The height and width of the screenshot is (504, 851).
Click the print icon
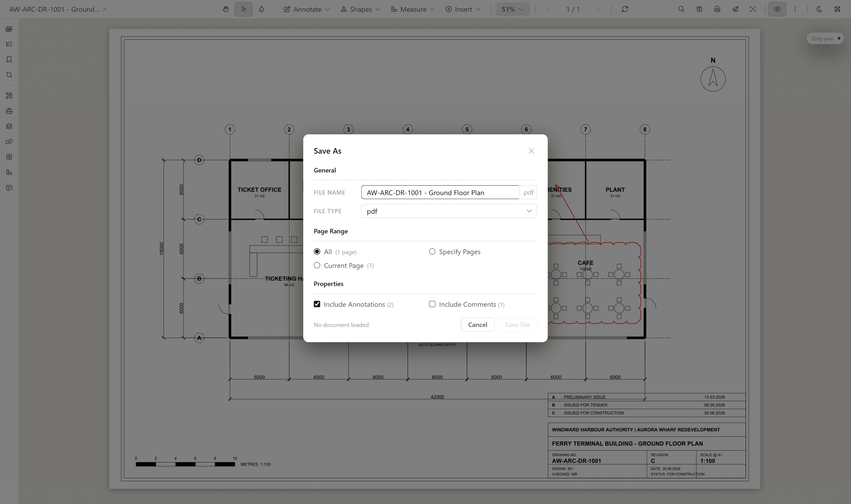tap(717, 9)
